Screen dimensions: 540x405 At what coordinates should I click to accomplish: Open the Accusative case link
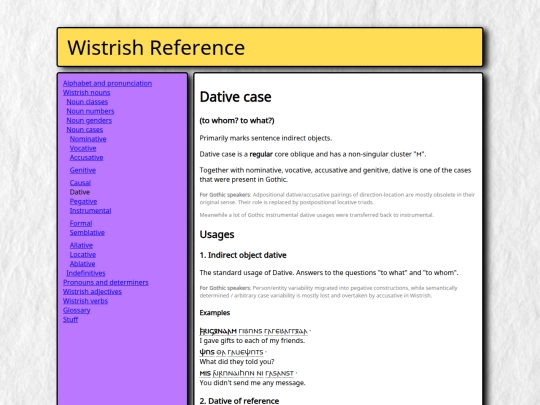click(x=86, y=158)
